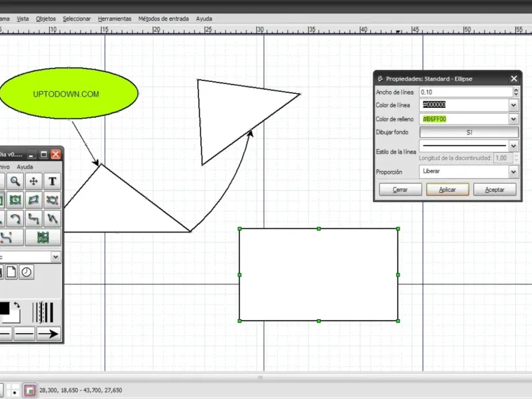Expand the toolbox sheet selector dropdown

click(56, 257)
